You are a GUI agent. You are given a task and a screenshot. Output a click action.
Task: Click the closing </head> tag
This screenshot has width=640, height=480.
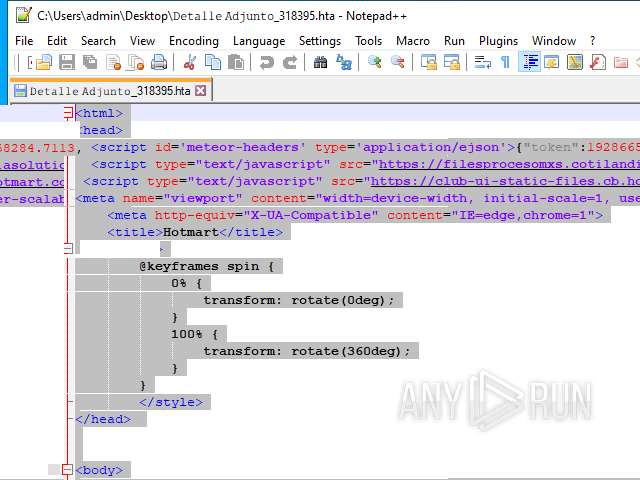[103, 419]
